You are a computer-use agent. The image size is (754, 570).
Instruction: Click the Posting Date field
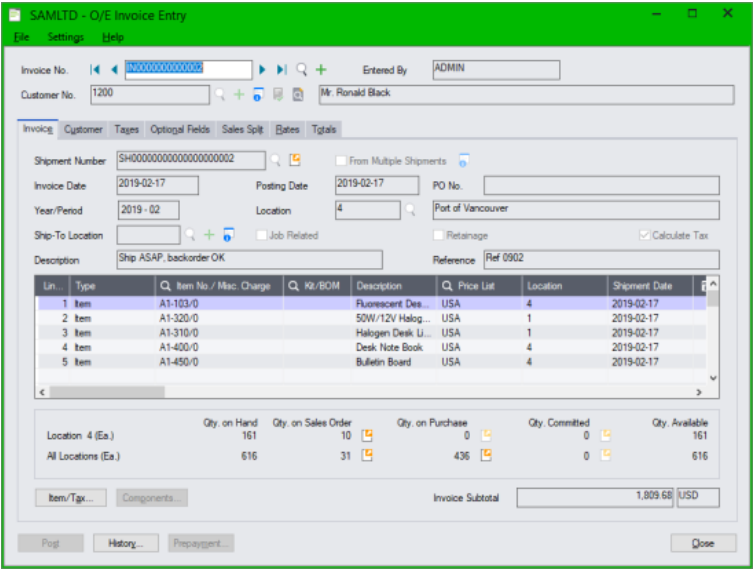coord(377,185)
